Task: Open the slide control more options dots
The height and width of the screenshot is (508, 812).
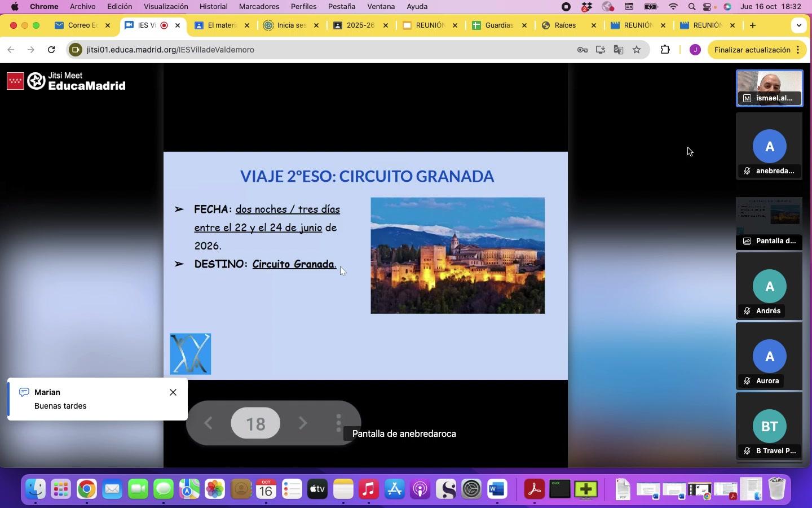Action: [x=338, y=423]
